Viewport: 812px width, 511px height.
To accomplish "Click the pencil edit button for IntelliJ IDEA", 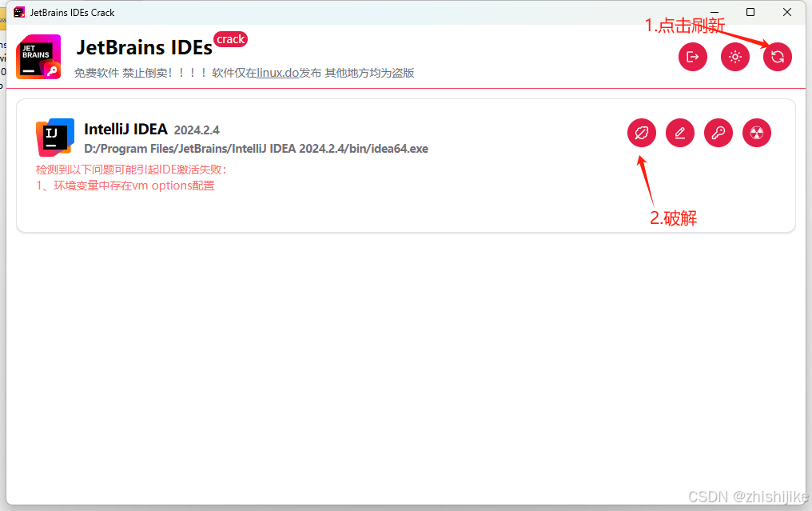I will (680, 134).
